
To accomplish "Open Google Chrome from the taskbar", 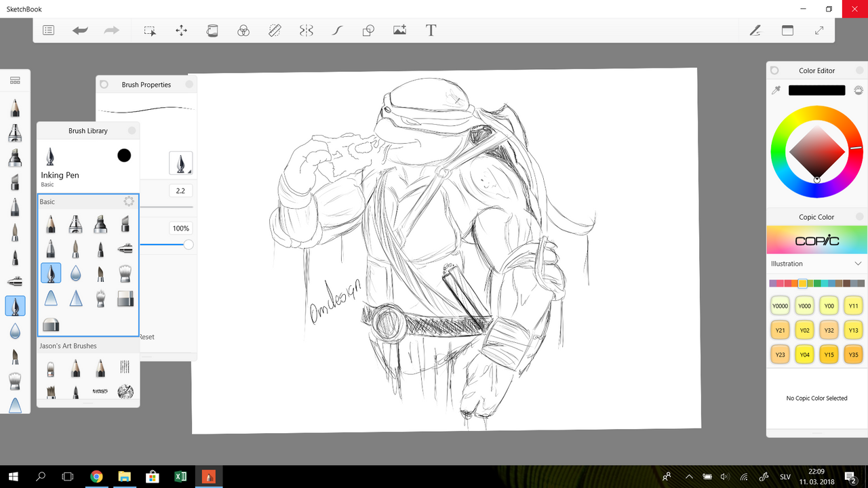I will [96, 476].
